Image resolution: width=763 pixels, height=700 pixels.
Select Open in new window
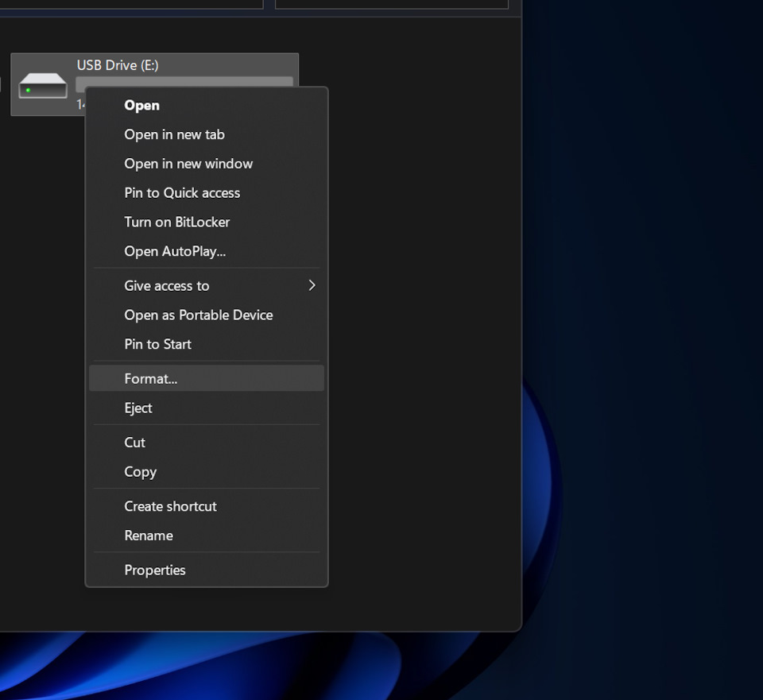207,164
